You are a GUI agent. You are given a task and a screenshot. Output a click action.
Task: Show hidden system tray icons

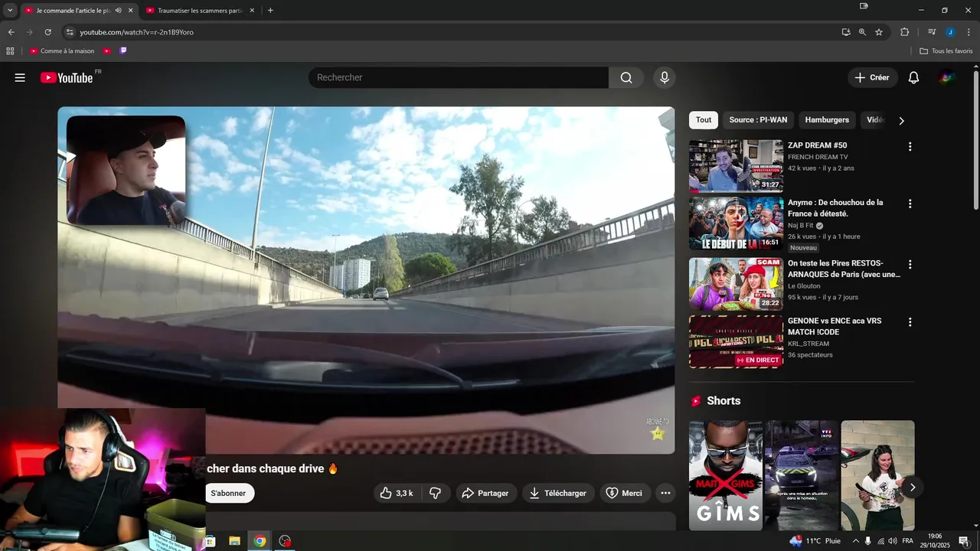tap(855, 541)
